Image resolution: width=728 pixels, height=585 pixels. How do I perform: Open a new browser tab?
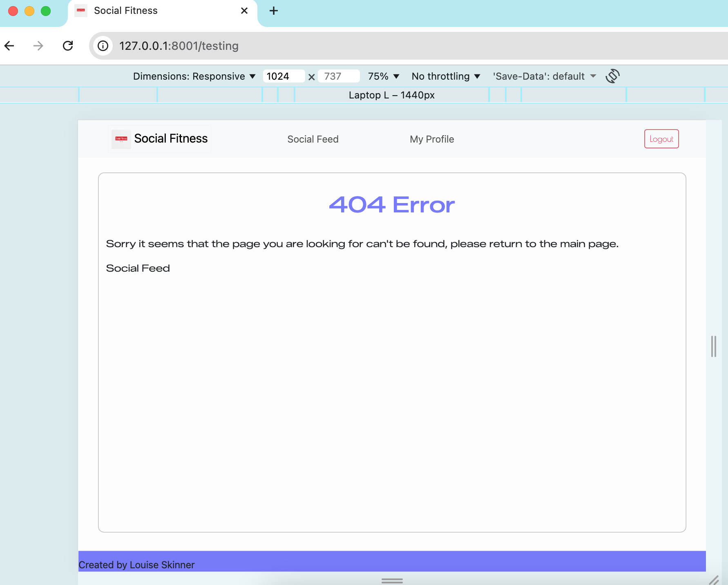tap(273, 11)
